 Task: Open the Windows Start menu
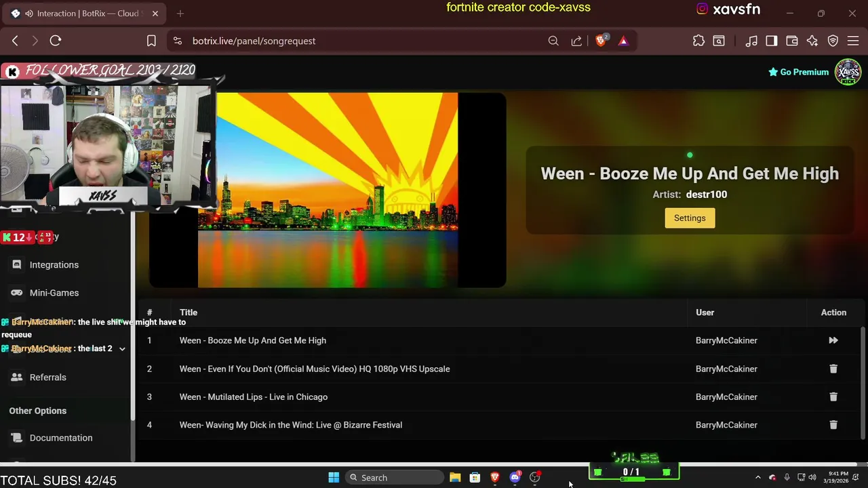334,478
